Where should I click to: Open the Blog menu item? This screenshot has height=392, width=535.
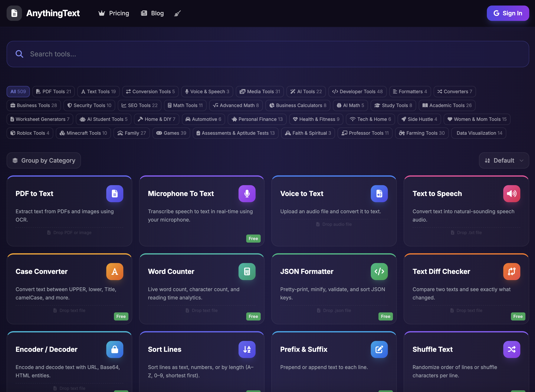pyautogui.click(x=152, y=13)
